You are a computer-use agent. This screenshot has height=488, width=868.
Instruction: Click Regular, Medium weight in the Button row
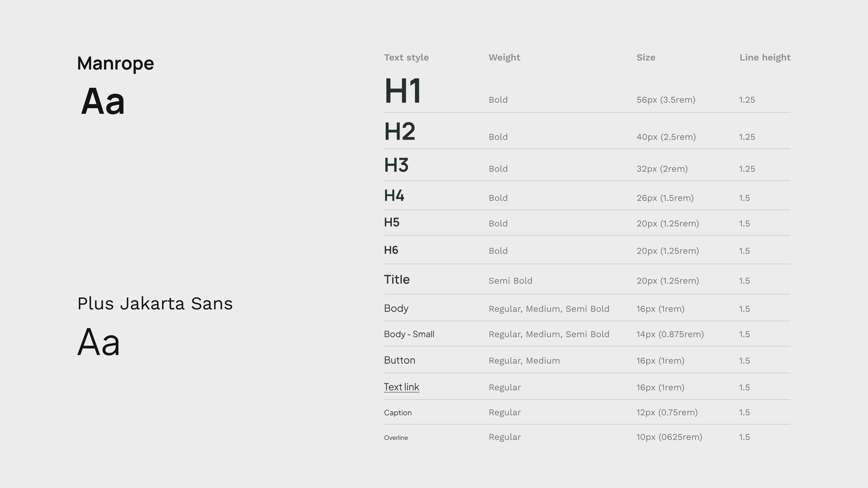(524, 361)
